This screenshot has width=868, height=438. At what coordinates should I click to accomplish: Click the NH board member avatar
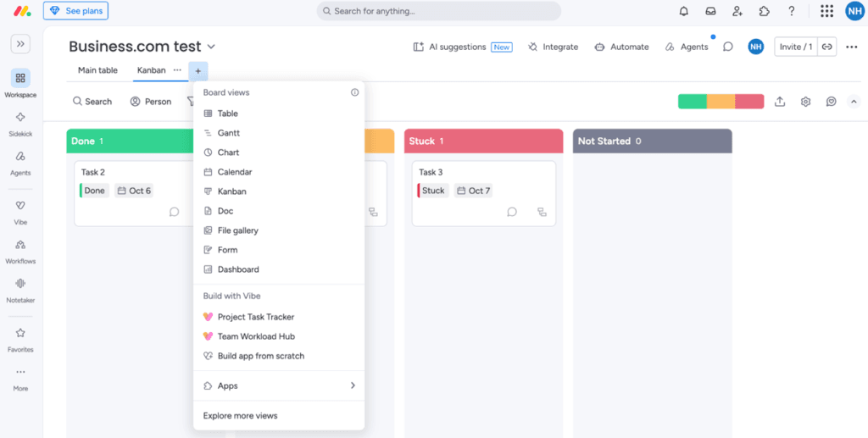click(755, 47)
